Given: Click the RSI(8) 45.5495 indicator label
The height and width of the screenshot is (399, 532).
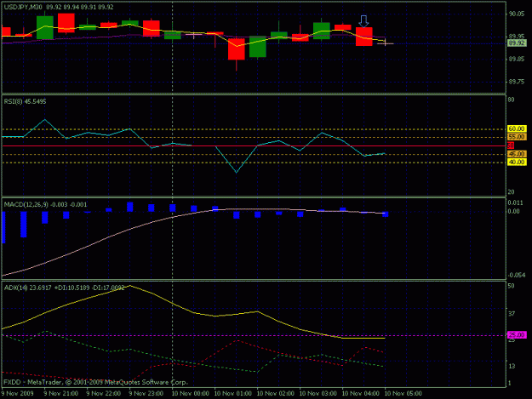Looking at the screenshot, I should pos(25,101).
